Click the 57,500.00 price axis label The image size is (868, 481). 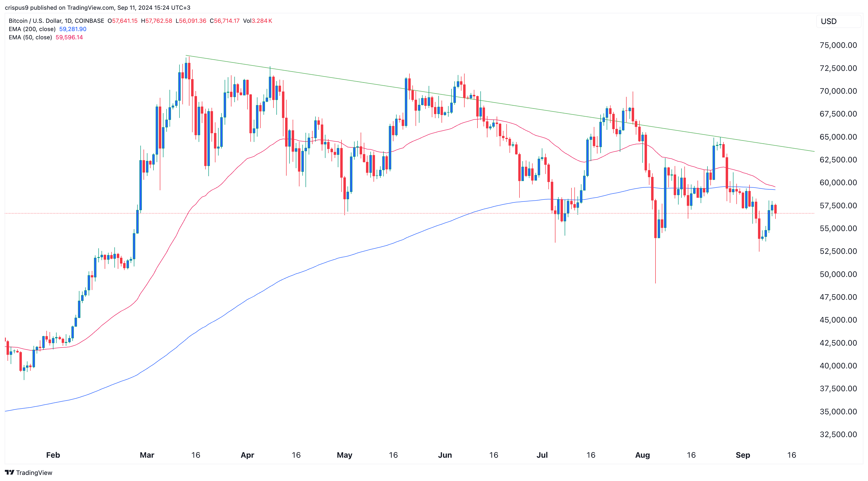(x=838, y=205)
